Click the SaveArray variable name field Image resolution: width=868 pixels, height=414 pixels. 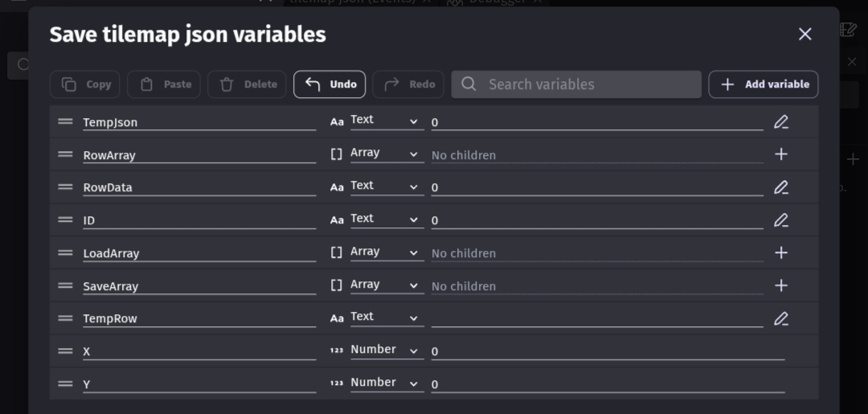[x=199, y=286]
